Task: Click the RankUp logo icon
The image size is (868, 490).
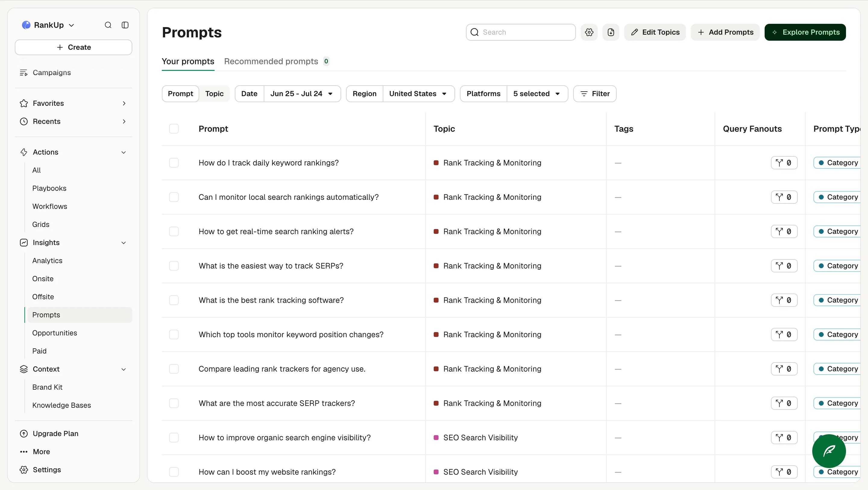Action: pyautogui.click(x=26, y=25)
